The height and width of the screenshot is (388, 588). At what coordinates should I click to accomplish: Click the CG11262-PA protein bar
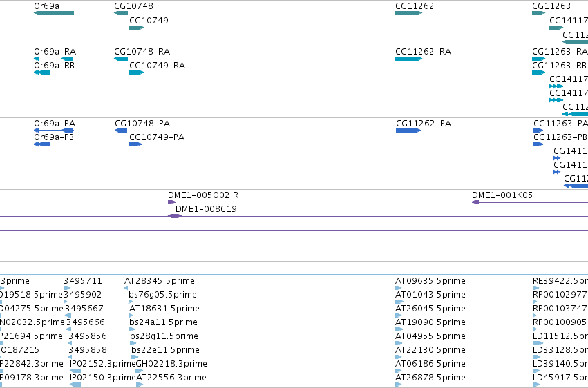click(408, 130)
